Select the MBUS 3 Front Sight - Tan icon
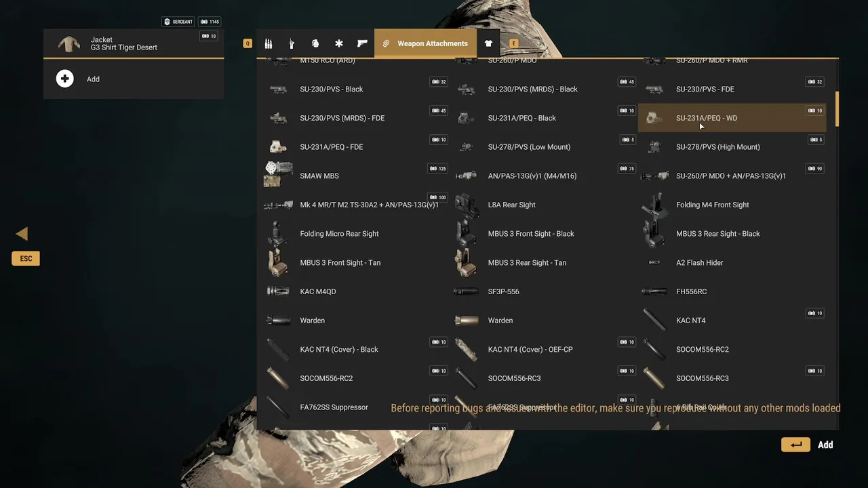This screenshot has width=868, height=488. click(x=278, y=263)
